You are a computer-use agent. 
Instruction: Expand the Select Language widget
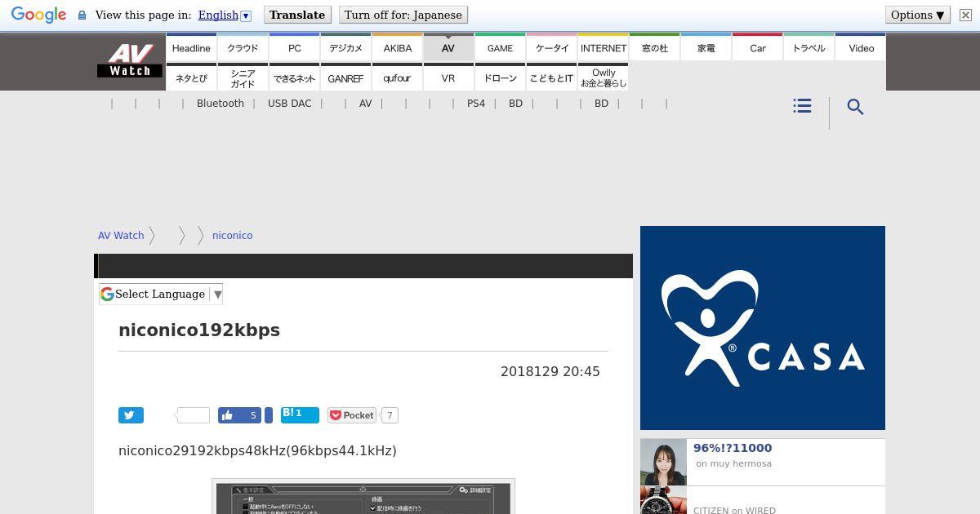pyautogui.click(x=161, y=295)
